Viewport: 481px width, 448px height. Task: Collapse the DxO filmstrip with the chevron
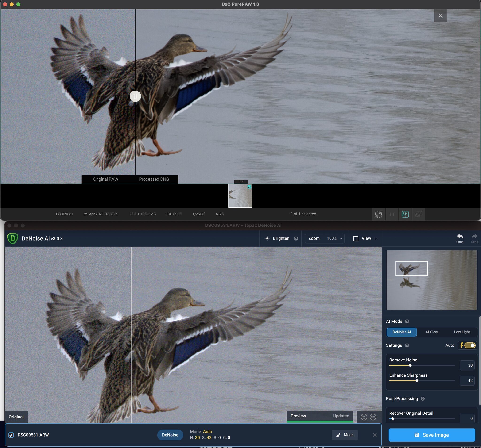[241, 182]
